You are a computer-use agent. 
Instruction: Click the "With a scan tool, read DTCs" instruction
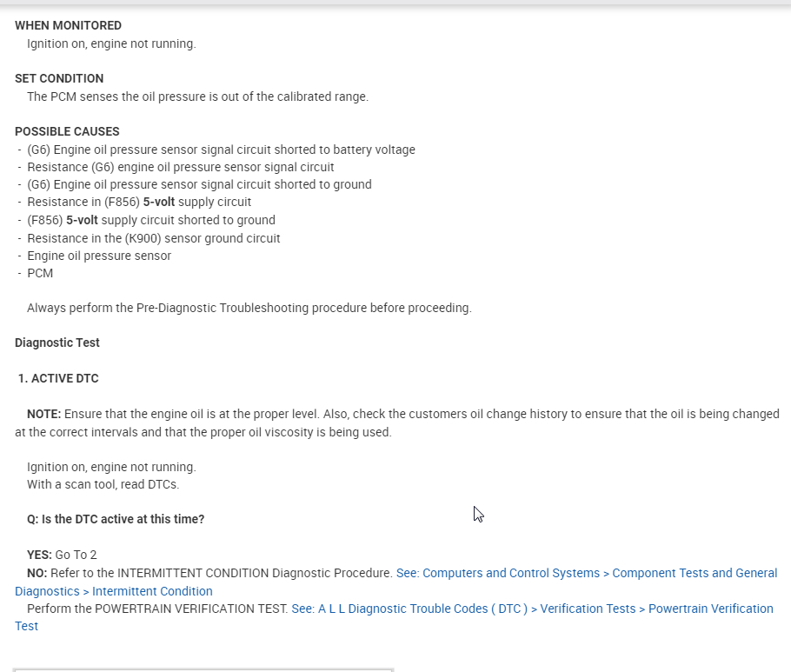(x=103, y=484)
